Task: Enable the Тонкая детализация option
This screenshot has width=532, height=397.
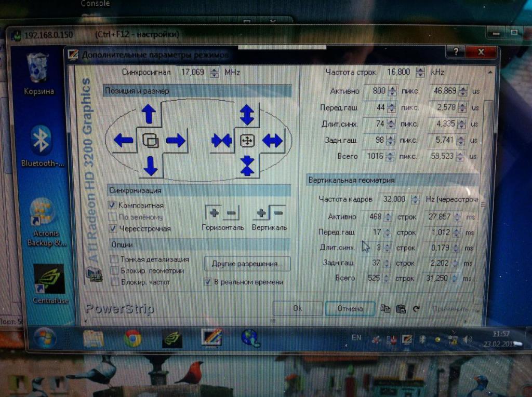Action: pyautogui.click(x=114, y=259)
